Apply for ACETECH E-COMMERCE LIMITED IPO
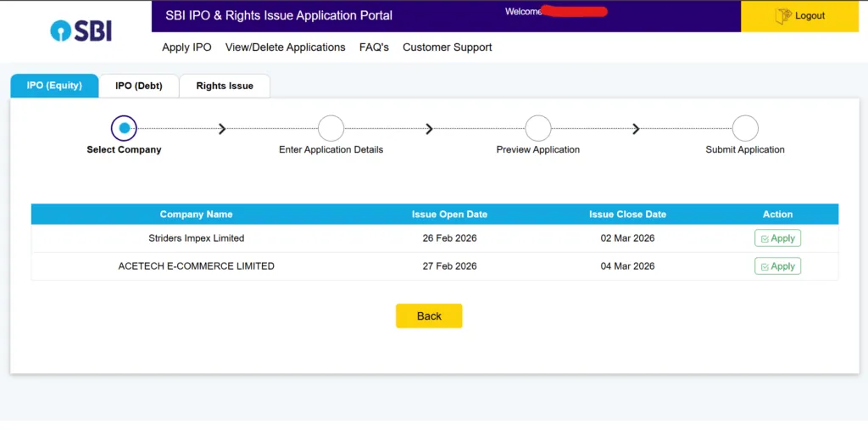The image size is (868, 430). click(778, 266)
